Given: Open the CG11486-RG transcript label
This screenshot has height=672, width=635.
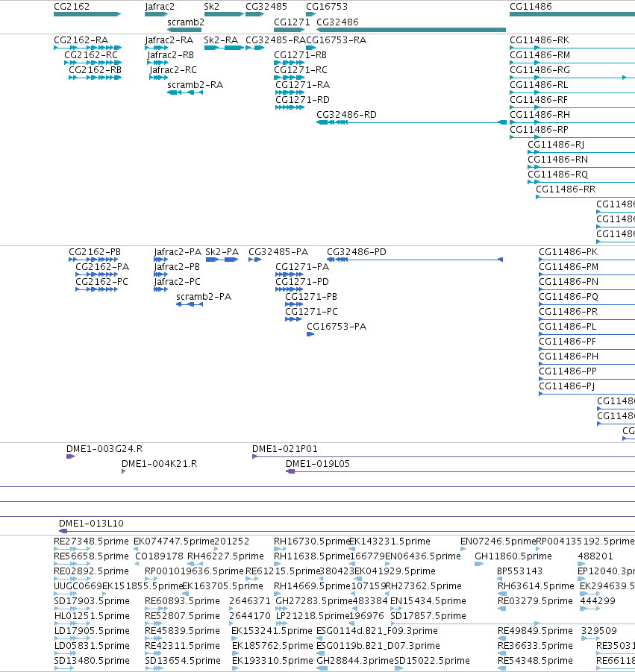Looking at the screenshot, I should coord(539,70).
